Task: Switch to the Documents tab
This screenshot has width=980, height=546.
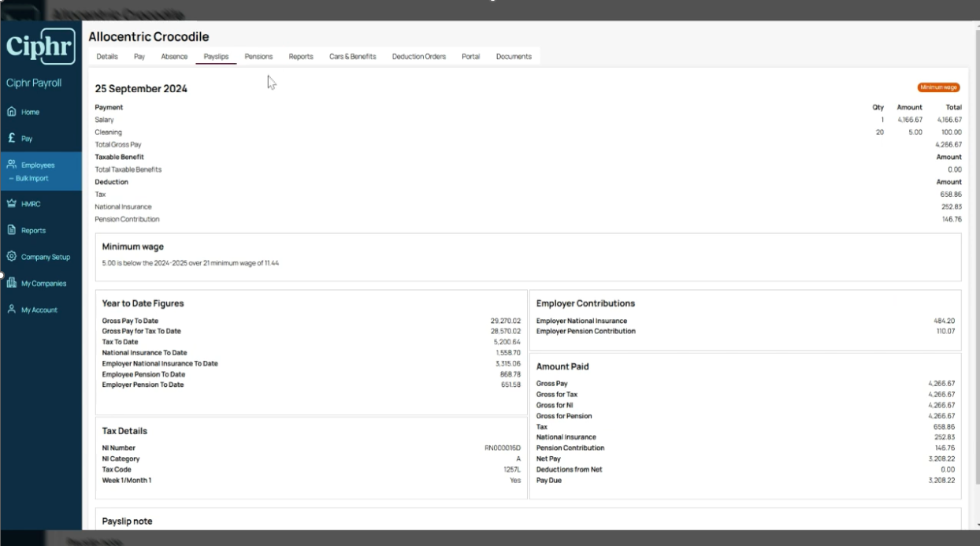Action: tap(513, 56)
